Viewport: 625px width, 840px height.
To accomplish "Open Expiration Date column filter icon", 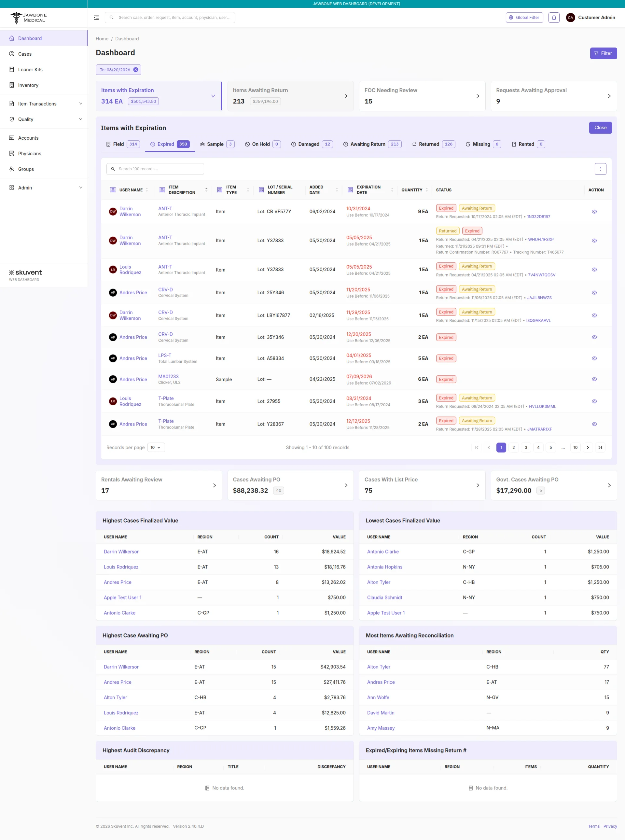I will pos(350,189).
